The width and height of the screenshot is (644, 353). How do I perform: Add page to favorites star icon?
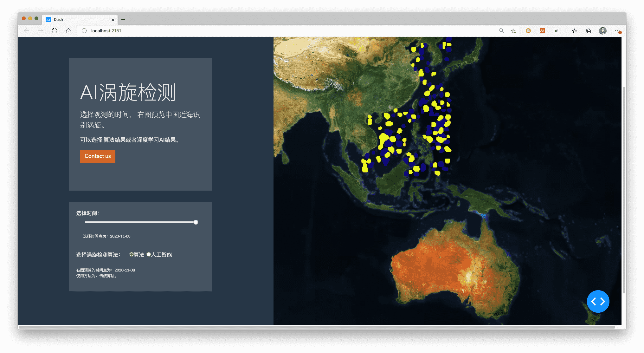coord(513,31)
